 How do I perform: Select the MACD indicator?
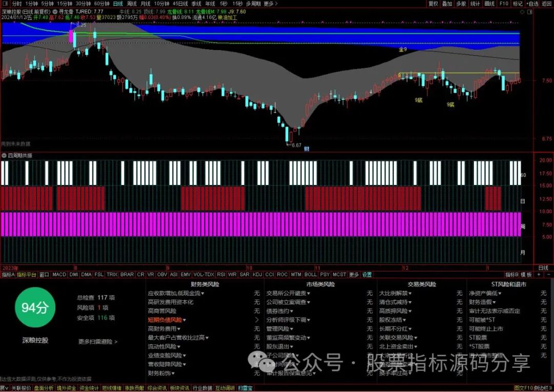coord(59,275)
